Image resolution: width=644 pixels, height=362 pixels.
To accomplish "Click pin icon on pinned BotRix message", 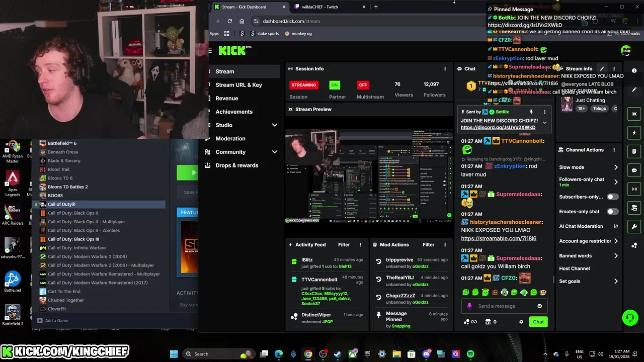I will (531, 112).
